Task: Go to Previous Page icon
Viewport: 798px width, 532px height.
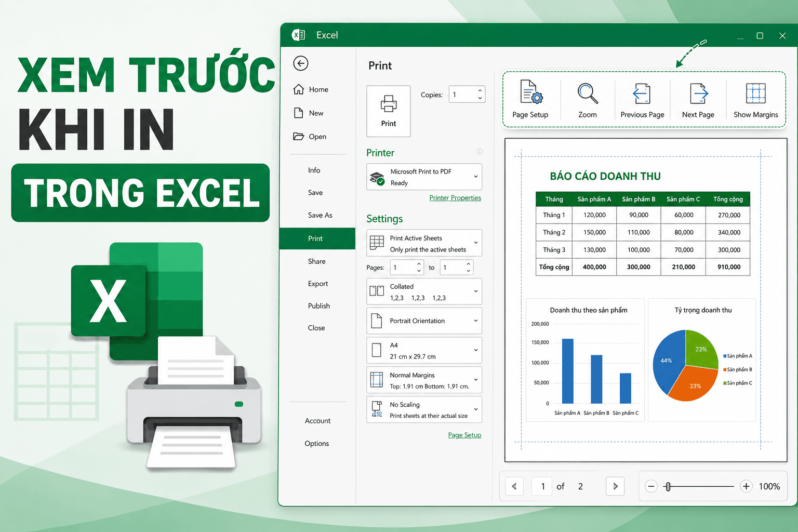Action: click(642, 94)
